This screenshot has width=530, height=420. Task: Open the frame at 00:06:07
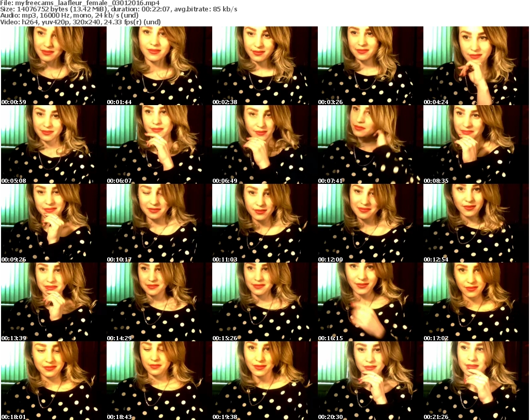[x=159, y=144]
